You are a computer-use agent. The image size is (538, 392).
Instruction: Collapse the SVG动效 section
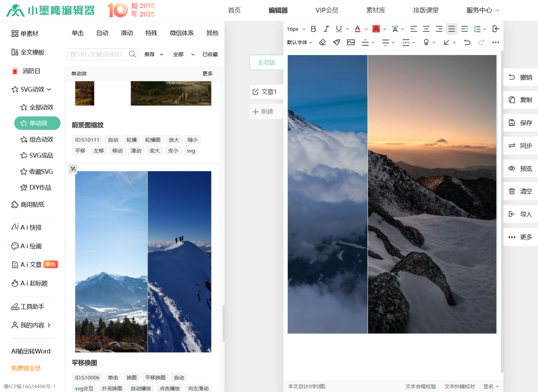[31, 89]
